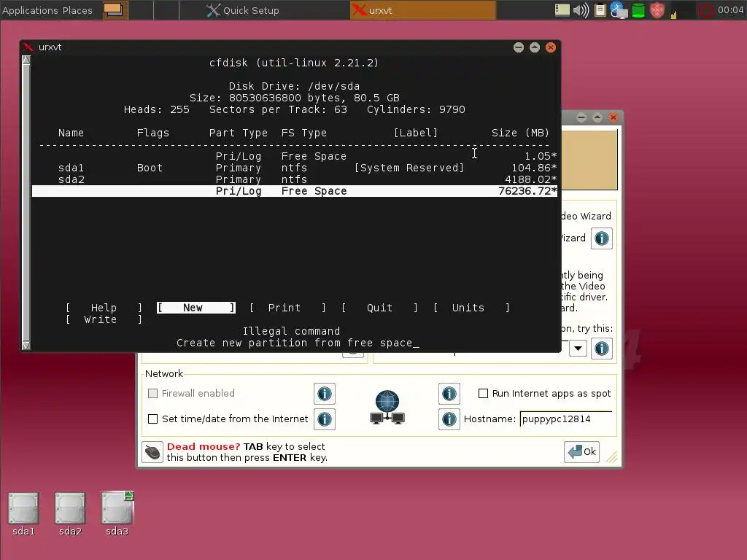Choose the Quit command in cfdisk
747x560 pixels.
379,308
